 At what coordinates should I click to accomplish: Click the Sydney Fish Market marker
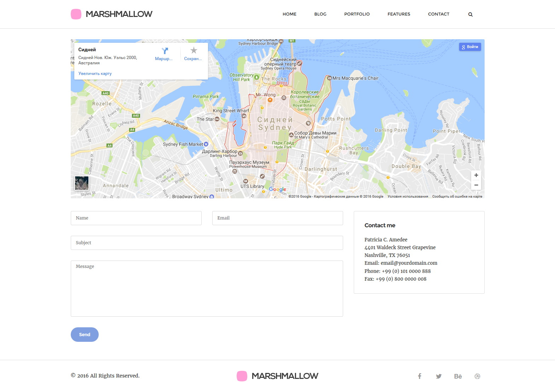tap(206, 144)
